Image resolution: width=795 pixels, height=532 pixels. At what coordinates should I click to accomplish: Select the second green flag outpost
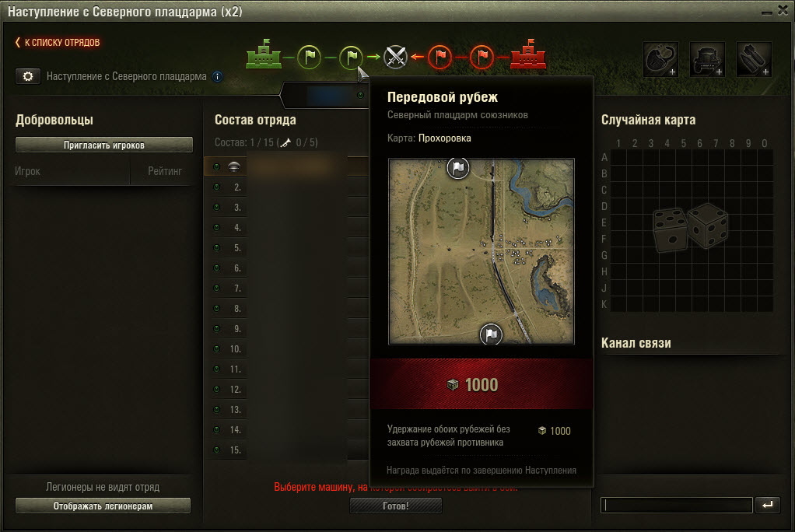coord(351,57)
